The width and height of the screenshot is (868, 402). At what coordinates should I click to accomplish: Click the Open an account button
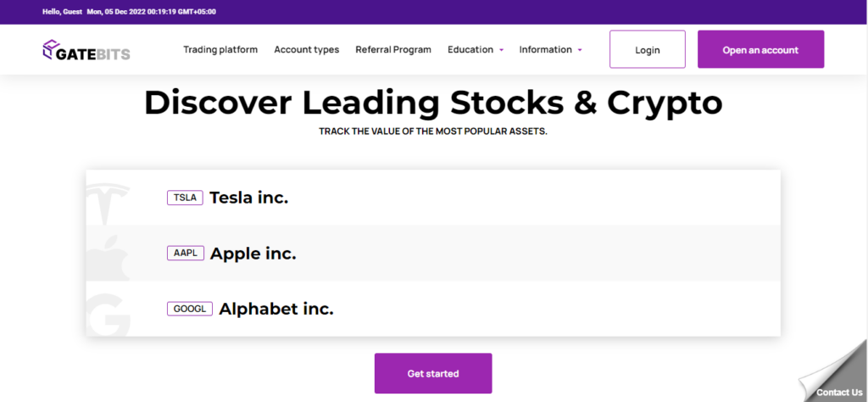[x=760, y=50]
